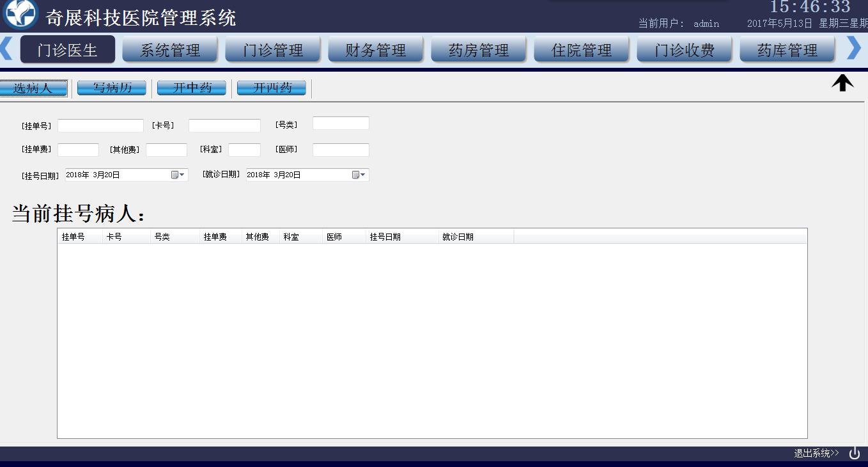Click the left navigation scroll arrow

(6, 48)
